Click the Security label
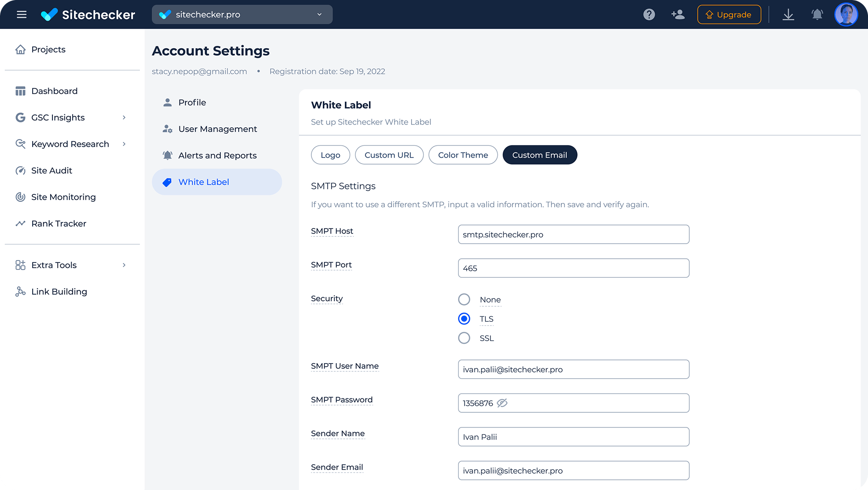 (x=327, y=299)
